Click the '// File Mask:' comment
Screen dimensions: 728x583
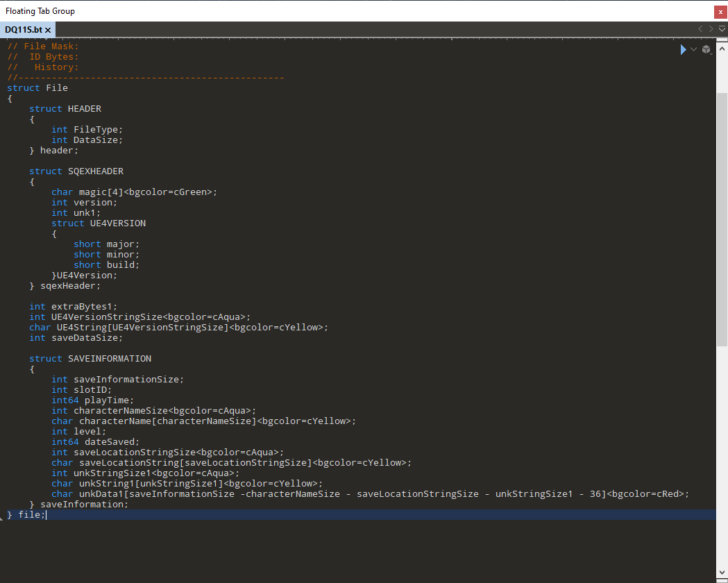[43, 46]
